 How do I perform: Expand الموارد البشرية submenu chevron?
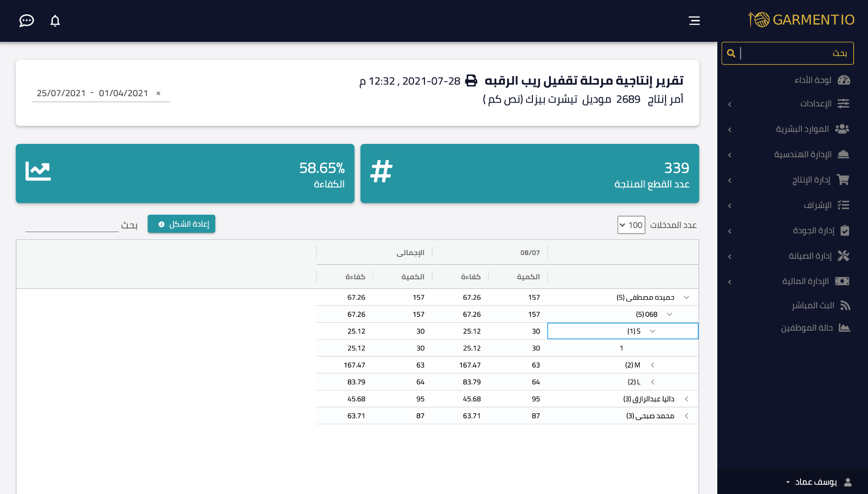tap(730, 130)
